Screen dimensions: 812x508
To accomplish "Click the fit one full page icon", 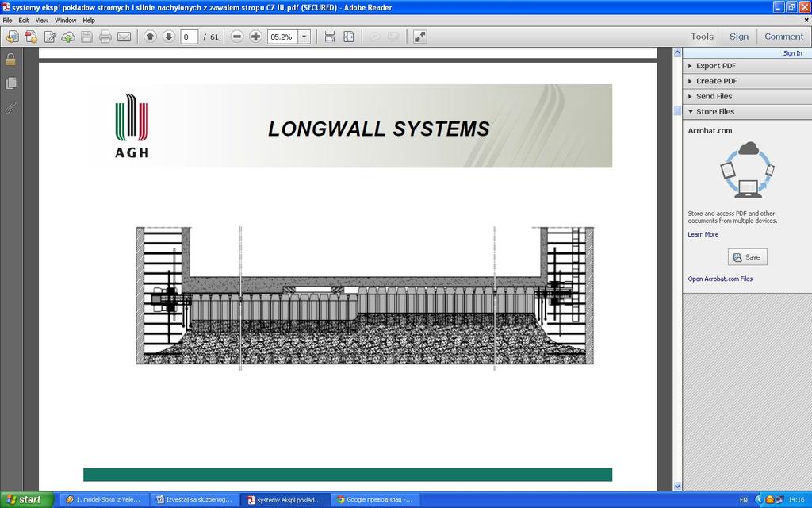I will [x=349, y=37].
